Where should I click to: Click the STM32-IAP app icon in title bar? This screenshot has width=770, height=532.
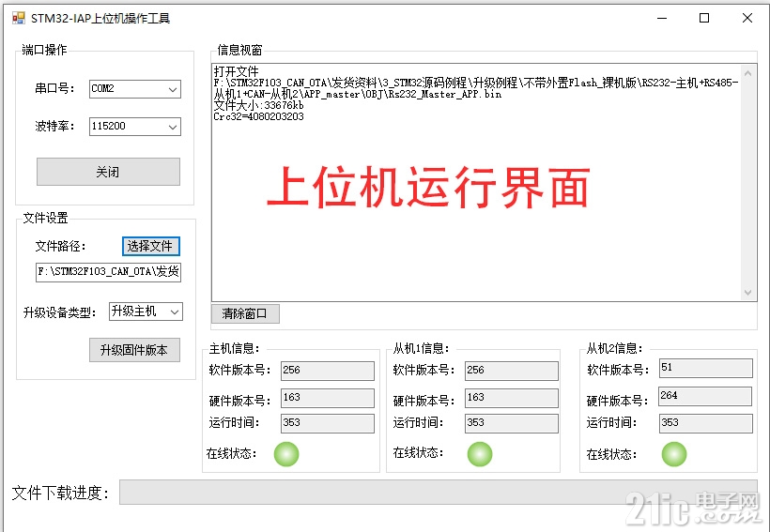point(19,19)
